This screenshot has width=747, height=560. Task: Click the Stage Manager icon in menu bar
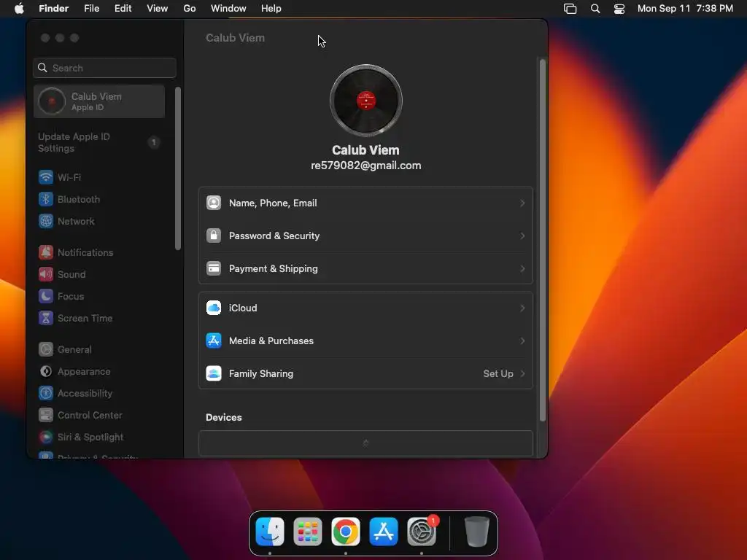tap(570, 9)
